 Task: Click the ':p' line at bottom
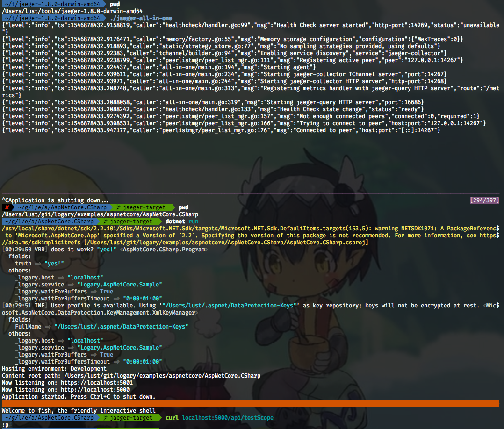pos(6,425)
